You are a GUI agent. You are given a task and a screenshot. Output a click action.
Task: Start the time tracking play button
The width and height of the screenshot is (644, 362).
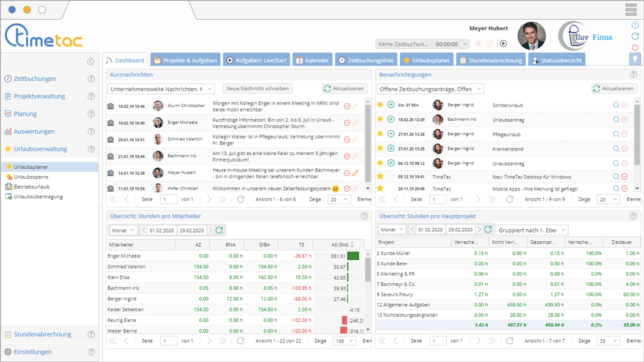click(503, 44)
